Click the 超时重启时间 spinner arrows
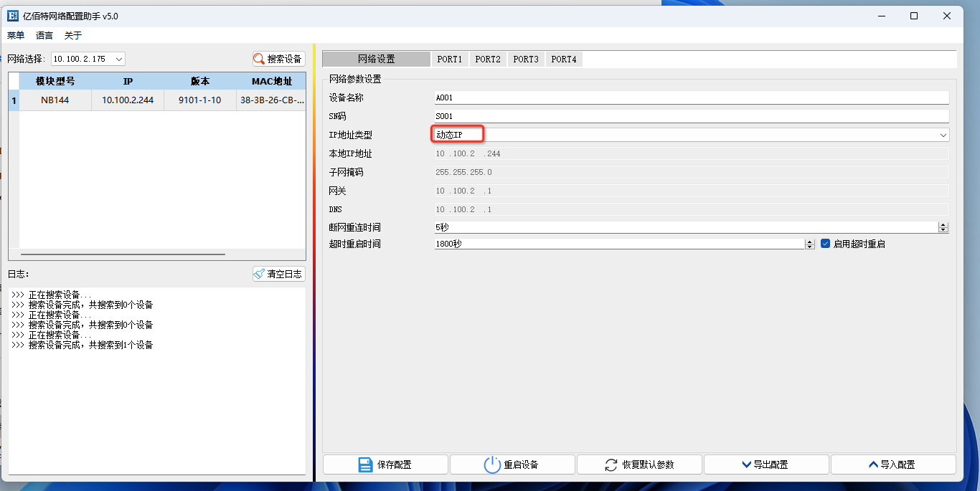The height and width of the screenshot is (491, 980). 810,244
